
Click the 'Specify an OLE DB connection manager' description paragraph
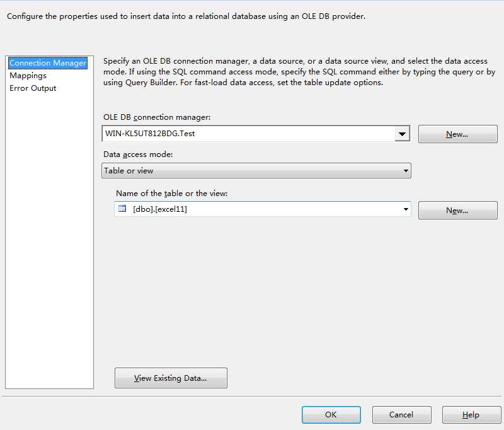(299, 73)
